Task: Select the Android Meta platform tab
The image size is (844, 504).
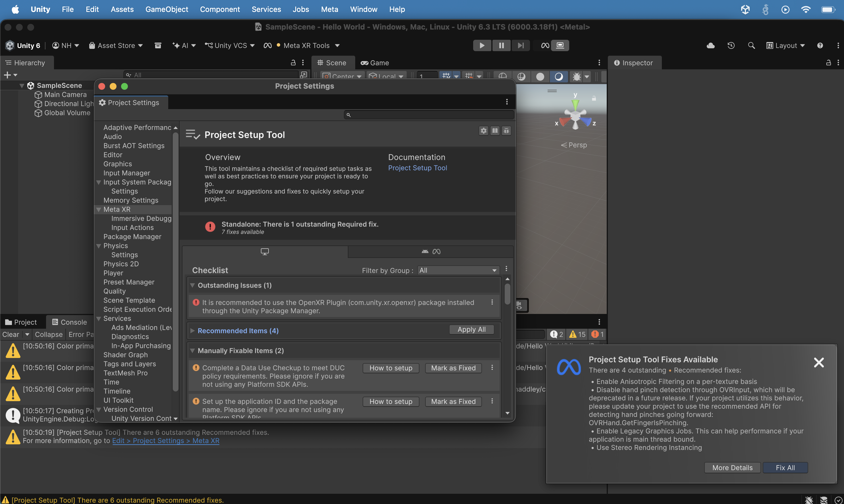Action: [431, 251]
